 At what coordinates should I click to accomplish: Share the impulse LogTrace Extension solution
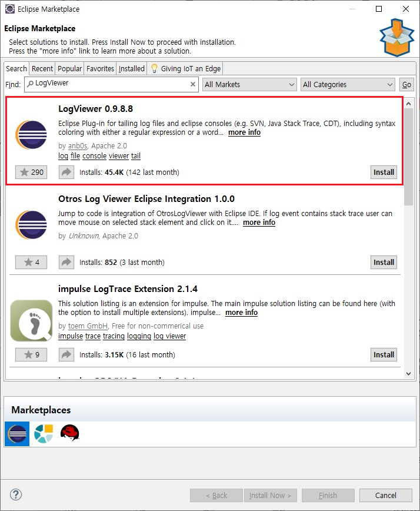[x=66, y=354]
